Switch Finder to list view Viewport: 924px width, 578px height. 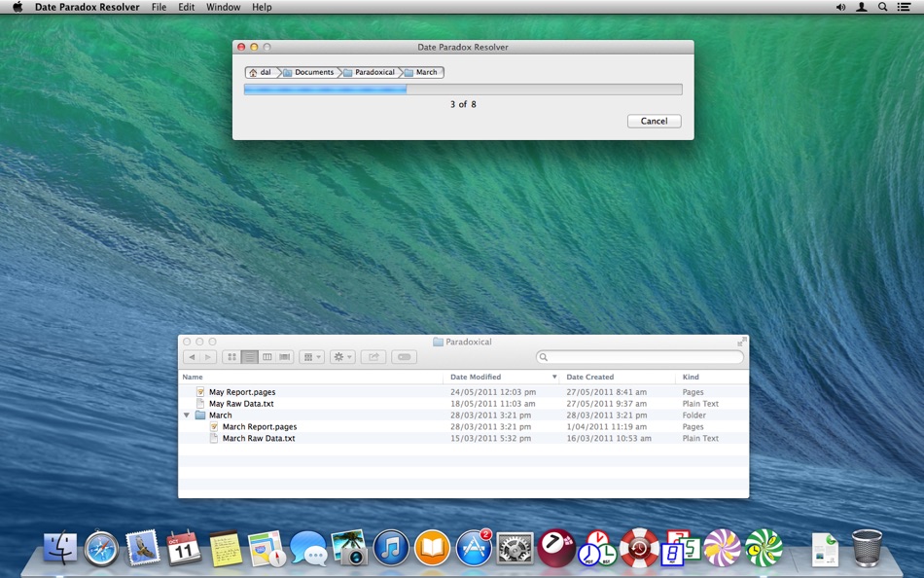(249, 357)
